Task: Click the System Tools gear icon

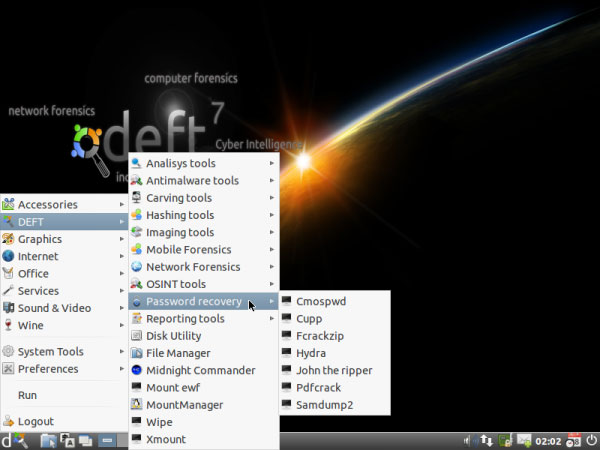Action: [8, 351]
